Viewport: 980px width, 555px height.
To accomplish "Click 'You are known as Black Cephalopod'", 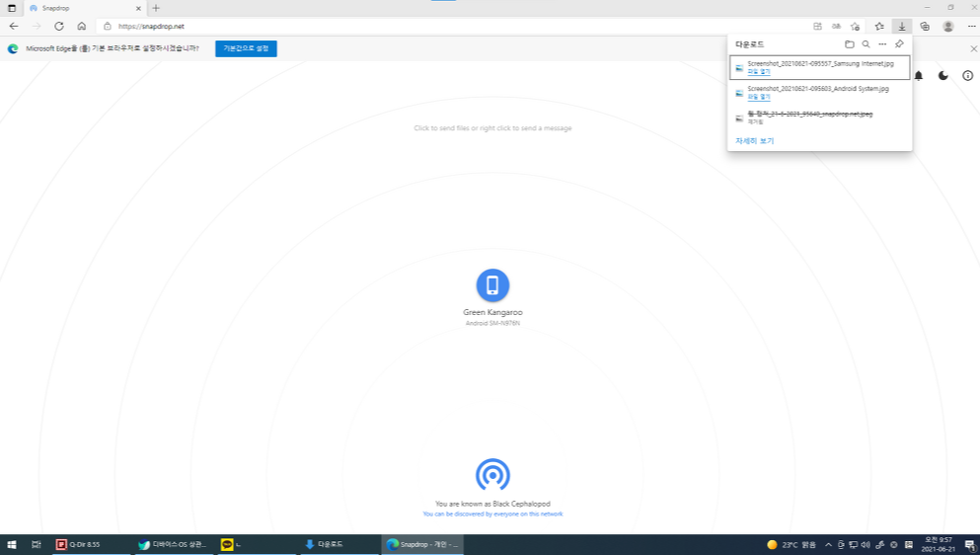I will (492, 504).
